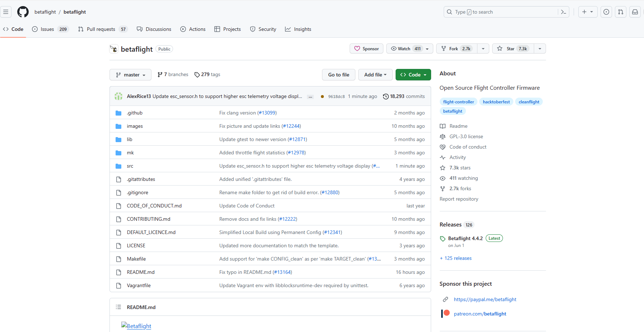Viewport: 644px width, 332px height.
Task: Open Activity link in About
Action: [x=453, y=157]
